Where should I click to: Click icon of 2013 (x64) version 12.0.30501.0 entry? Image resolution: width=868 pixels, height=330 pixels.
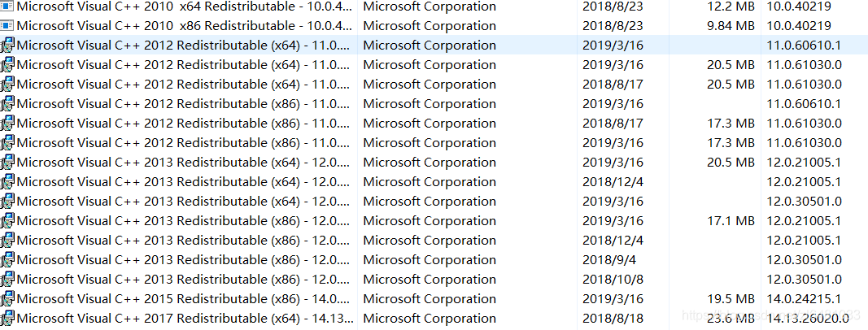(7, 202)
